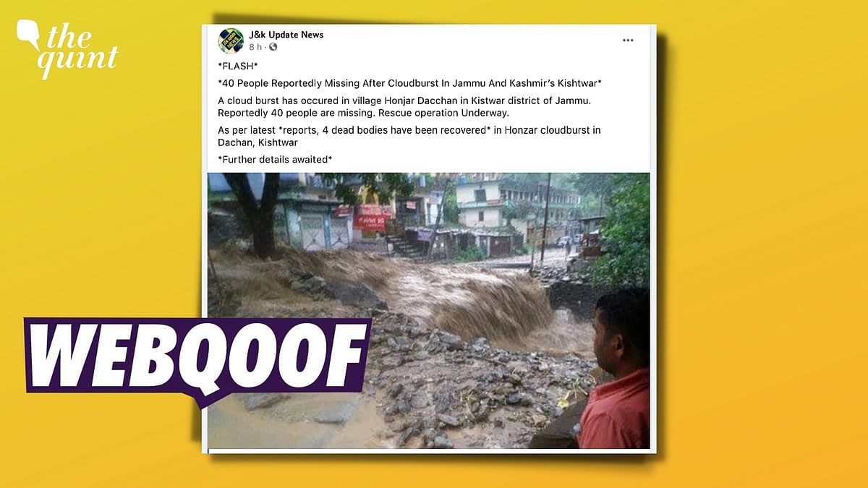Click the '8 h' post timestamp
The width and height of the screenshot is (868, 488).
click(x=256, y=47)
